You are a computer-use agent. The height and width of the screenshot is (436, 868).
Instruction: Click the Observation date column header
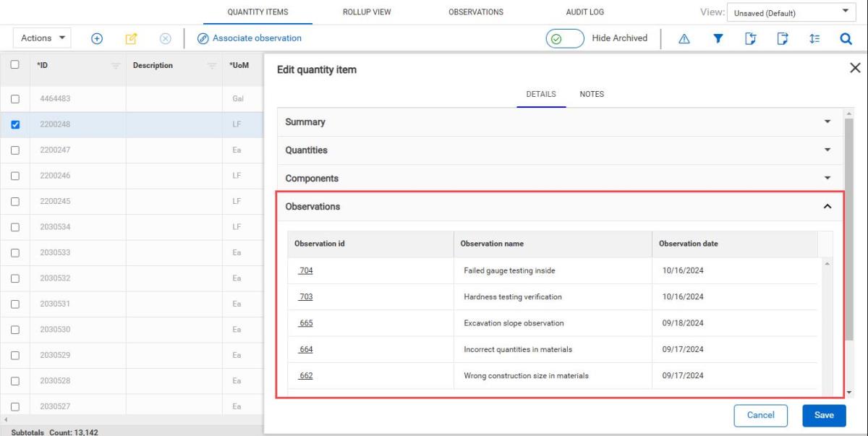(x=735, y=244)
